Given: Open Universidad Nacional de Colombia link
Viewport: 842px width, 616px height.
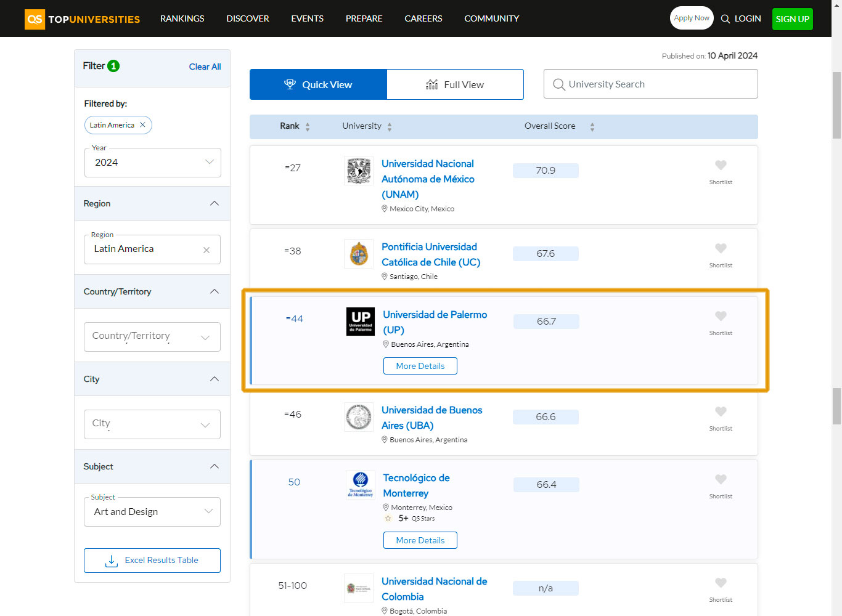Looking at the screenshot, I should pyautogui.click(x=435, y=589).
